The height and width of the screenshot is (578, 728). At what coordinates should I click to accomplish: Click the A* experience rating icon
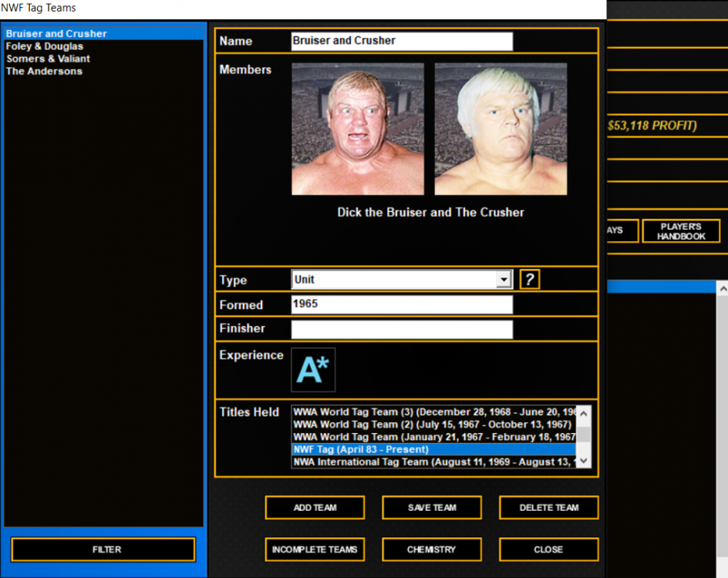313,370
